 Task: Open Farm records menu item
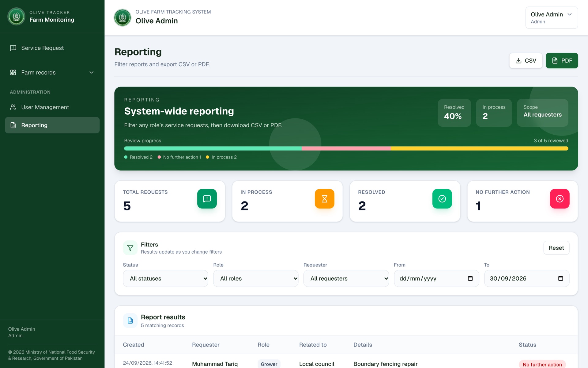(x=52, y=72)
